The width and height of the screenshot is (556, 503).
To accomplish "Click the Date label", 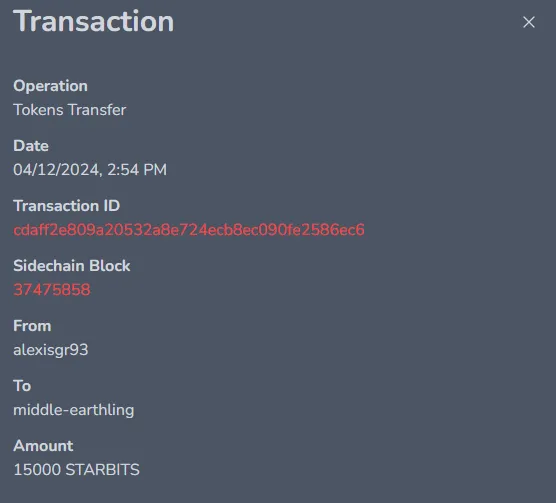I will [x=31, y=146].
